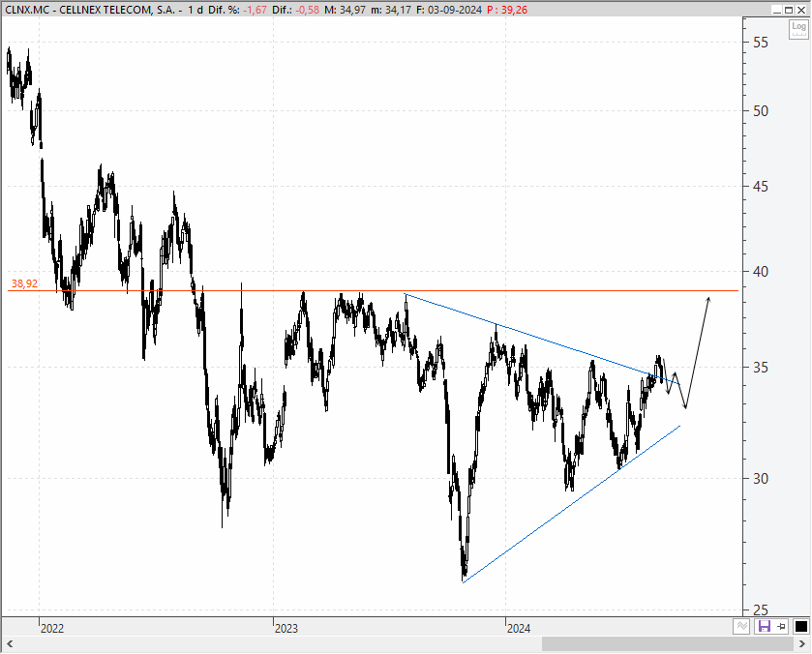Screen dimensions: 812x654
Task: Click the Dif. %: -1,67 value
Action: pos(238,10)
